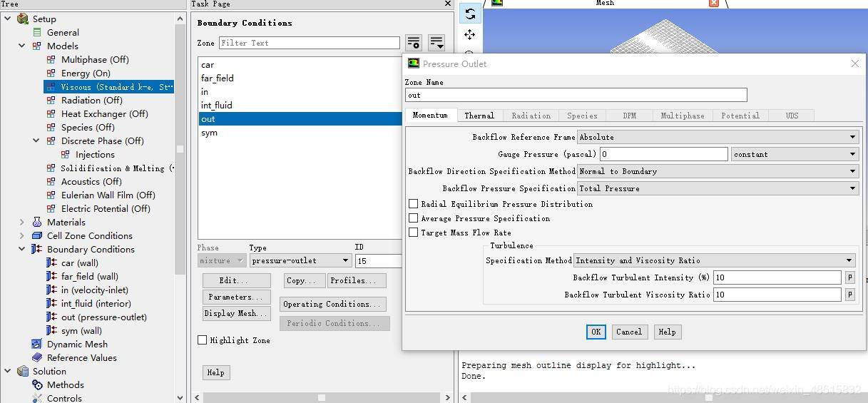Click the Task Page Help button
868x403 pixels.
click(x=216, y=372)
